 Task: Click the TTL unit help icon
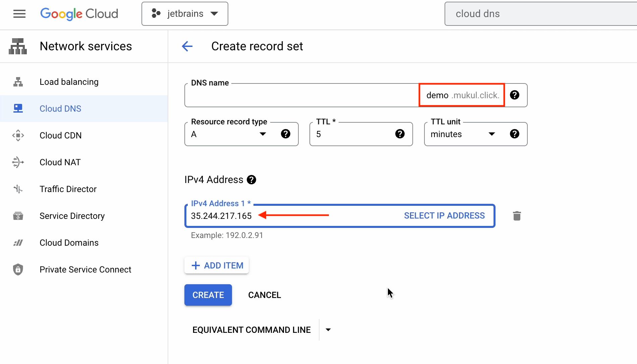[x=514, y=134]
